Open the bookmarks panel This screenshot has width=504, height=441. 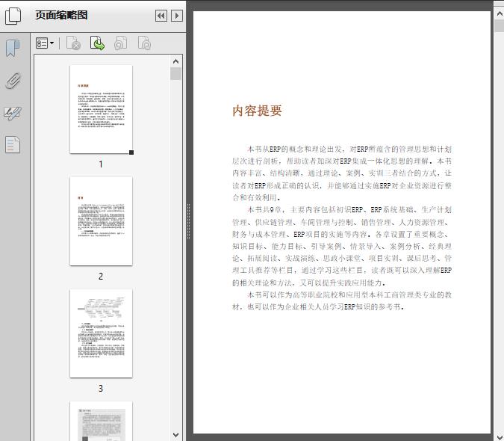[13, 49]
